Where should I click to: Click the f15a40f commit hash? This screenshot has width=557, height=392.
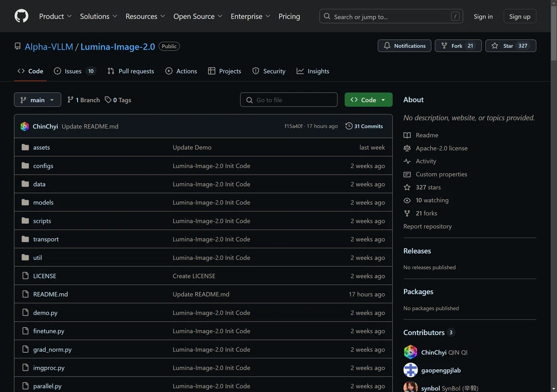click(293, 126)
